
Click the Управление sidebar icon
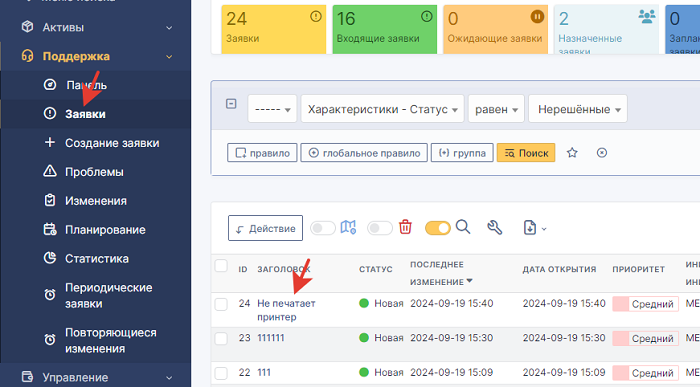[27, 377]
